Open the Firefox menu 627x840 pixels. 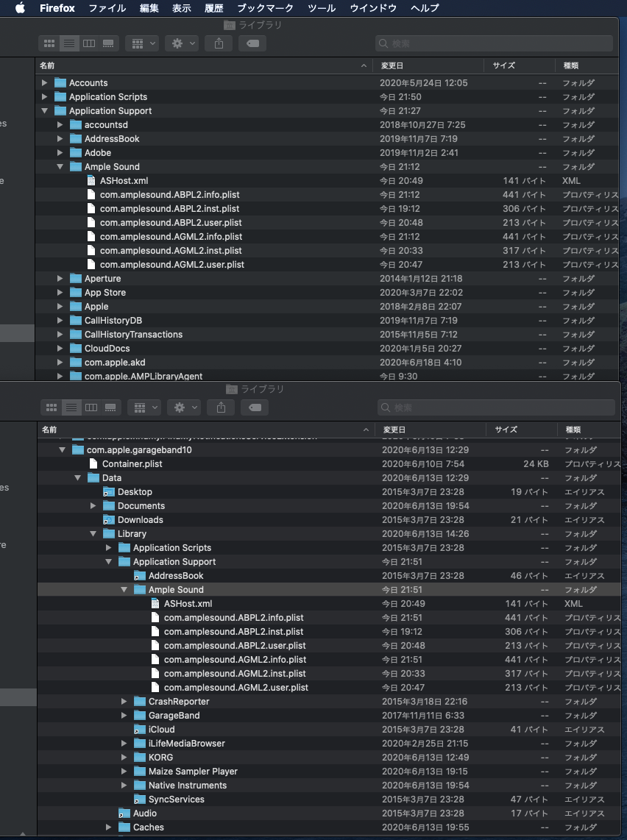tap(57, 8)
